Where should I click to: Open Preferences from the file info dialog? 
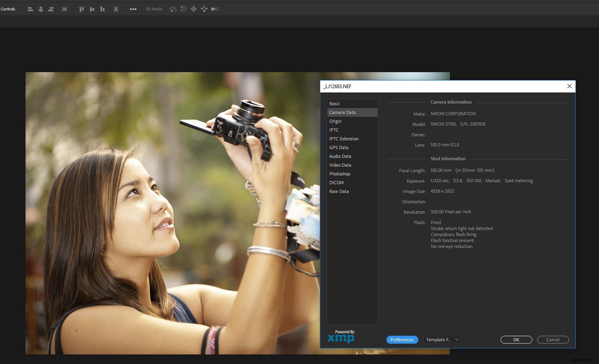pos(402,340)
